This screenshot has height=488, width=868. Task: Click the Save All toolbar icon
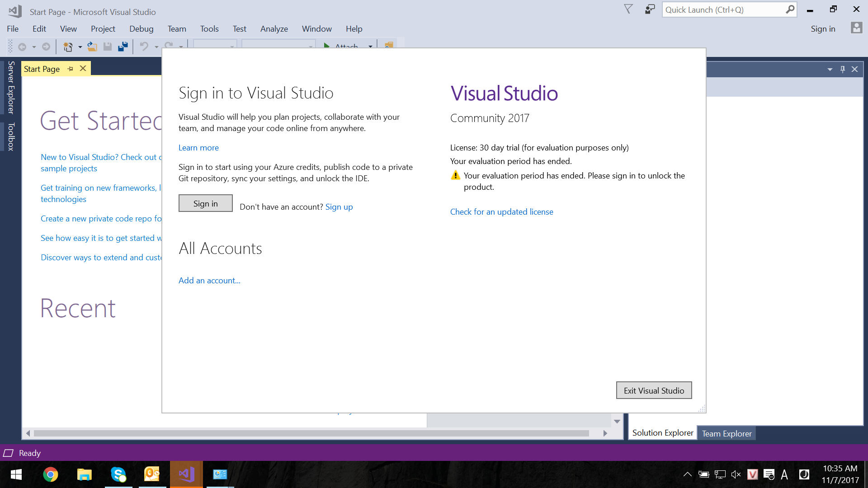click(x=123, y=47)
